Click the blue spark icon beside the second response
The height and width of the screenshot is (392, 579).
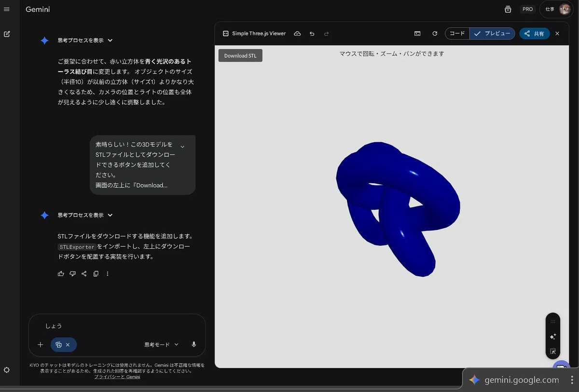[x=44, y=215]
